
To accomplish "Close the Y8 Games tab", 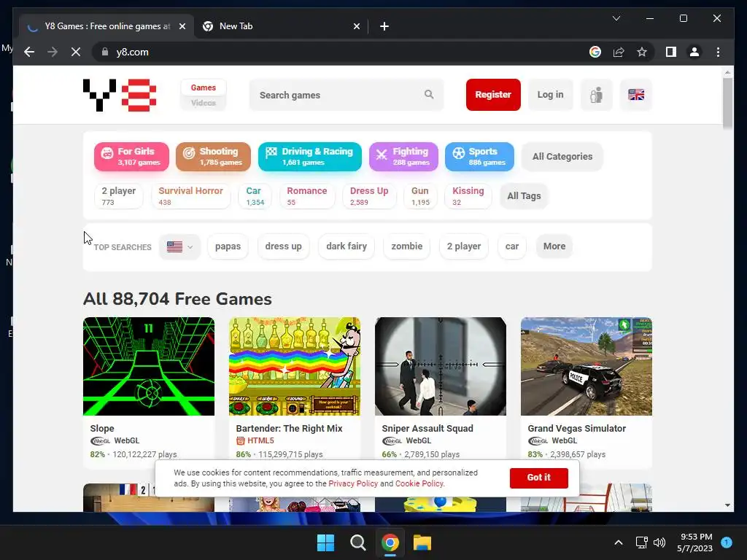I will [182, 26].
